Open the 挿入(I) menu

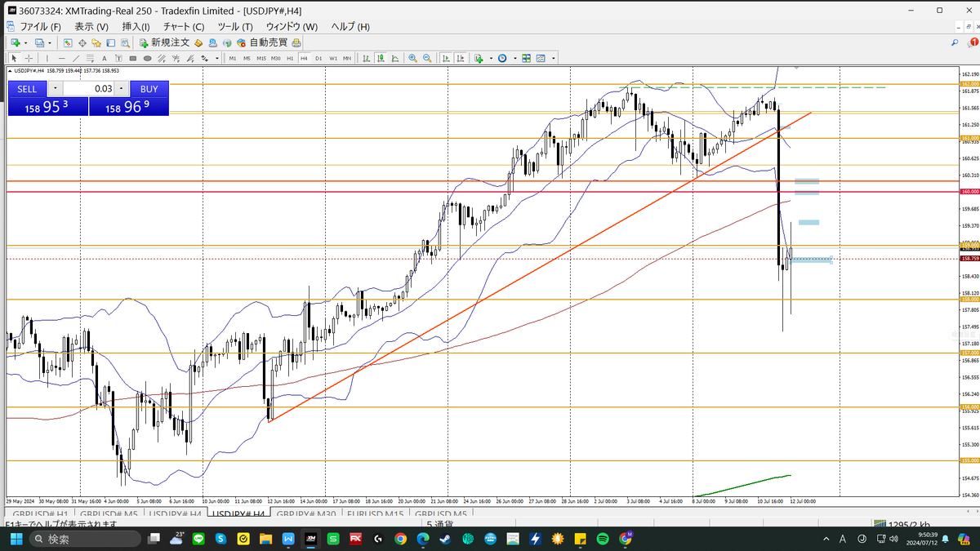click(x=136, y=26)
